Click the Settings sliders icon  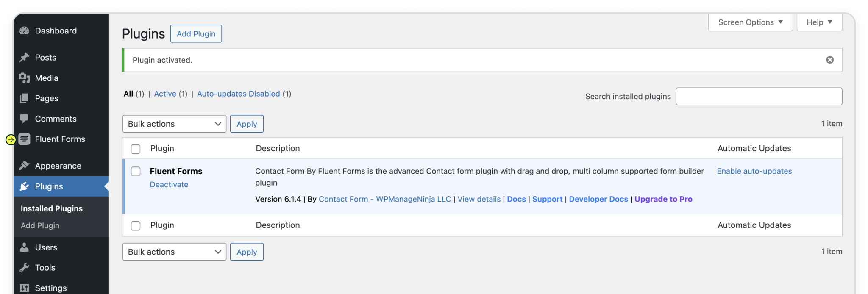(25, 288)
